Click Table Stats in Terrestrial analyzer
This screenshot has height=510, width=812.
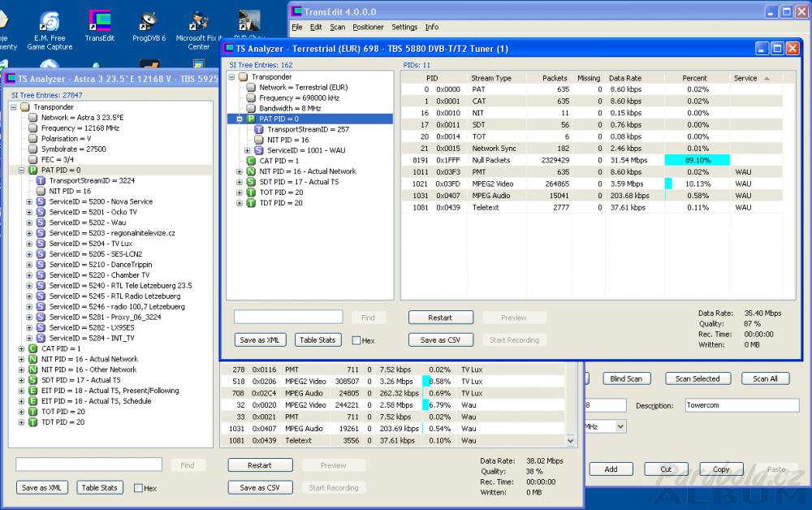(317, 339)
